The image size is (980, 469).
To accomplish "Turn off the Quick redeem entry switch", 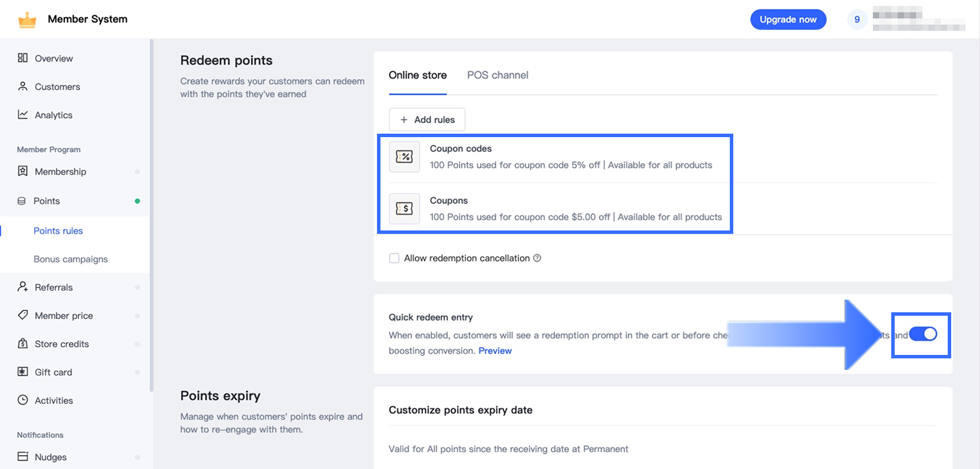I will [923, 334].
